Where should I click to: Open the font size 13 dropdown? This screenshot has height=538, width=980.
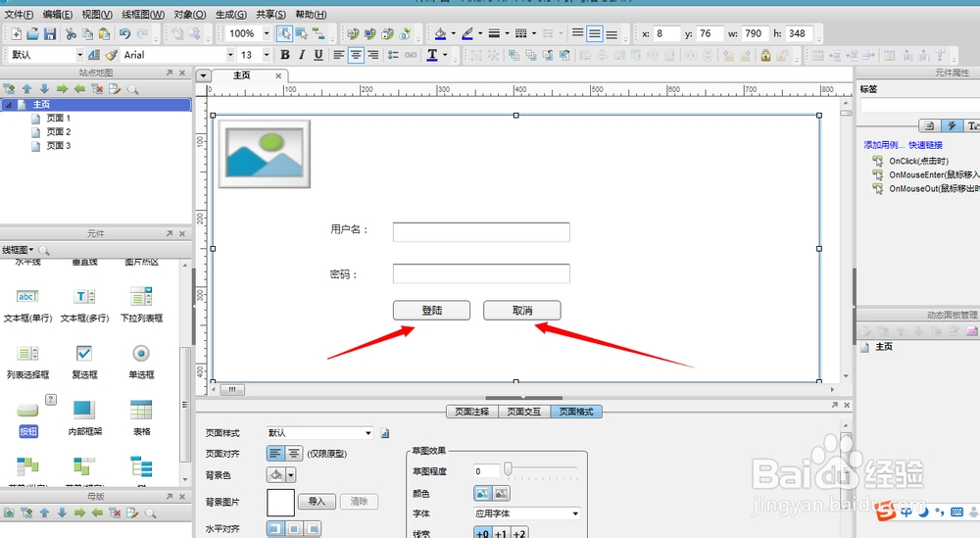pyautogui.click(x=267, y=55)
